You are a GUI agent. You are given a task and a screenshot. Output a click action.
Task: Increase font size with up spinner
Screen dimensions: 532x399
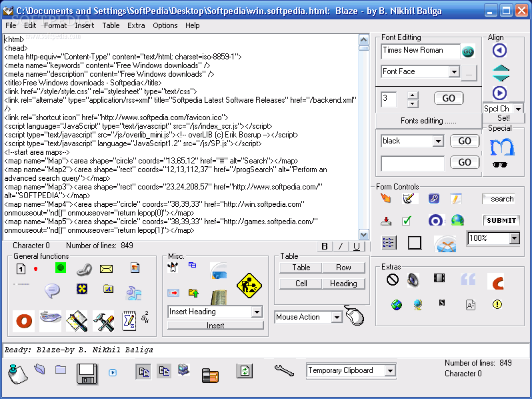(x=413, y=95)
